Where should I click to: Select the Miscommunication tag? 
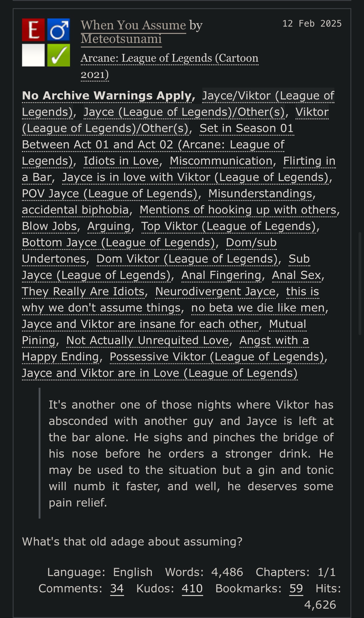(x=221, y=161)
